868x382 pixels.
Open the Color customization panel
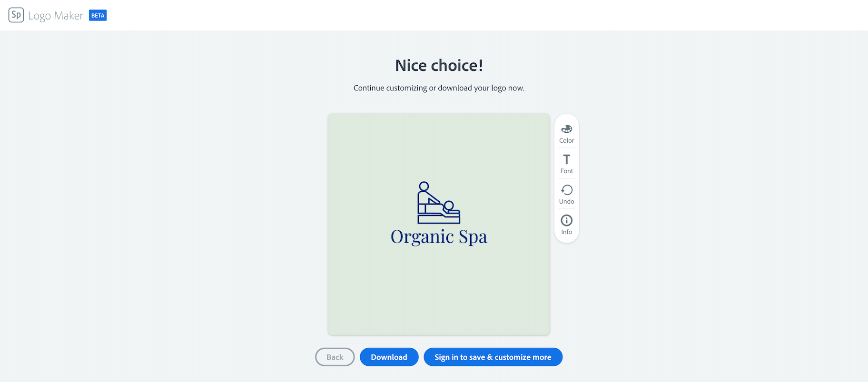pyautogui.click(x=566, y=133)
